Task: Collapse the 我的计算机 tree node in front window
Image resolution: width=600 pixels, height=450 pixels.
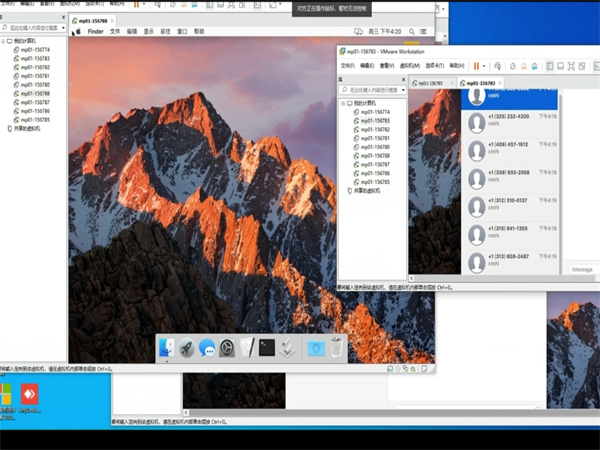Action: click(x=344, y=103)
